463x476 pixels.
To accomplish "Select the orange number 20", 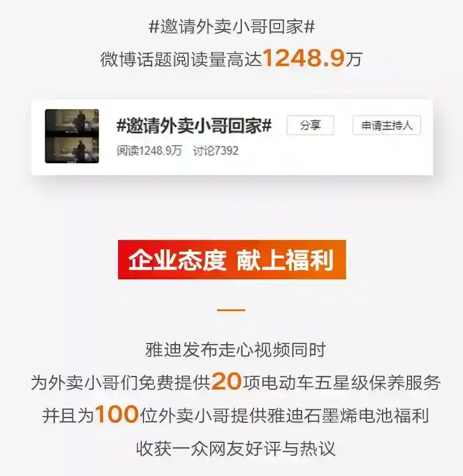I will [227, 381].
